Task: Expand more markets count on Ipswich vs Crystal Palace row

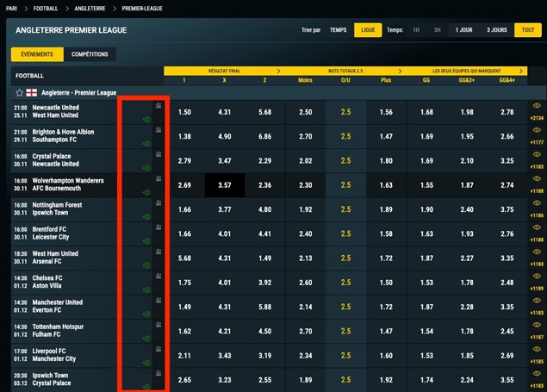Action: pos(537,386)
